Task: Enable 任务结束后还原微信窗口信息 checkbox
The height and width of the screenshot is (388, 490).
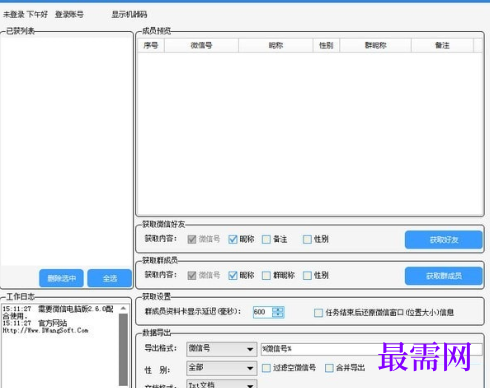Action: point(318,313)
